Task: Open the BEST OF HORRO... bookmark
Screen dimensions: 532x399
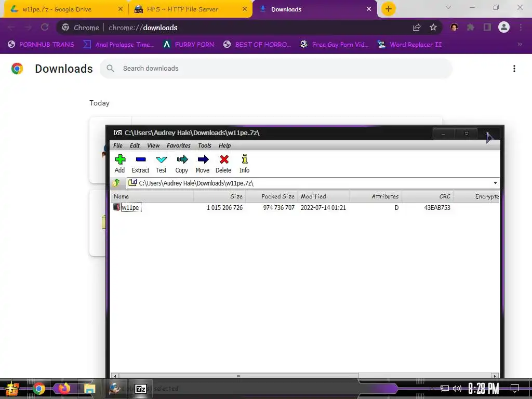Action: 257,45
